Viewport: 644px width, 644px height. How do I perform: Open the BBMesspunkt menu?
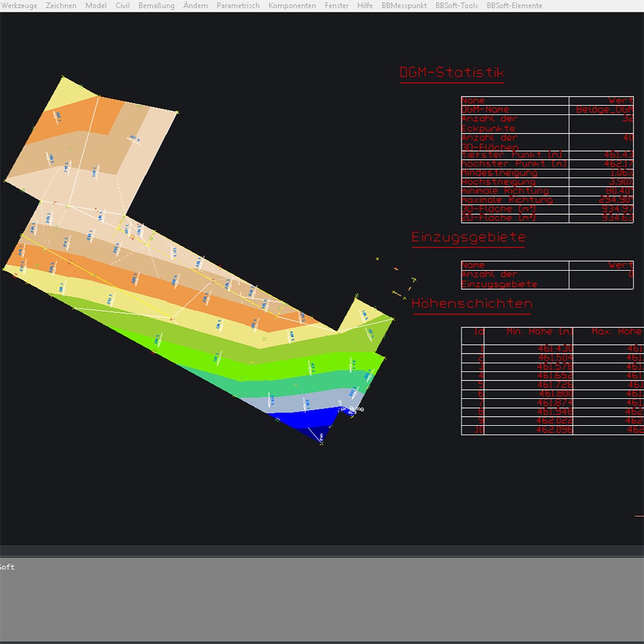404,5
